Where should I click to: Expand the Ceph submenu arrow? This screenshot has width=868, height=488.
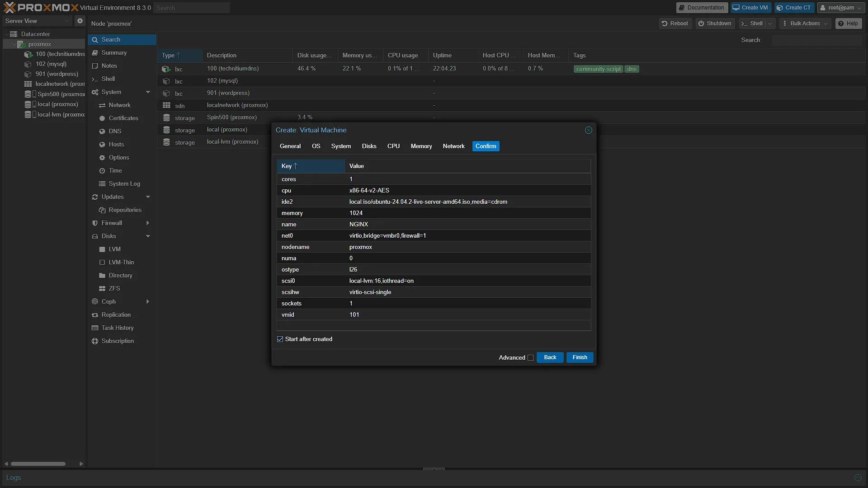(148, 302)
